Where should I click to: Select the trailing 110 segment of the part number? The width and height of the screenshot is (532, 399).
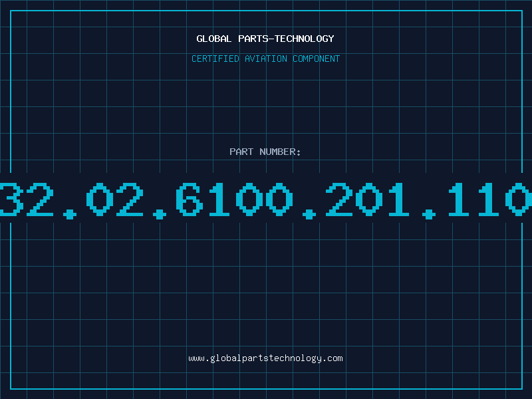[490, 199]
